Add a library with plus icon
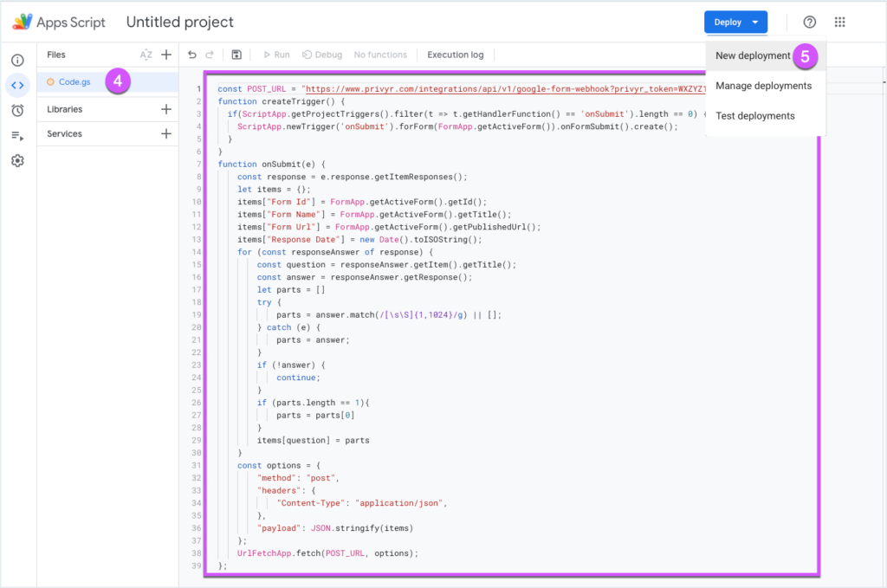 [x=166, y=109]
